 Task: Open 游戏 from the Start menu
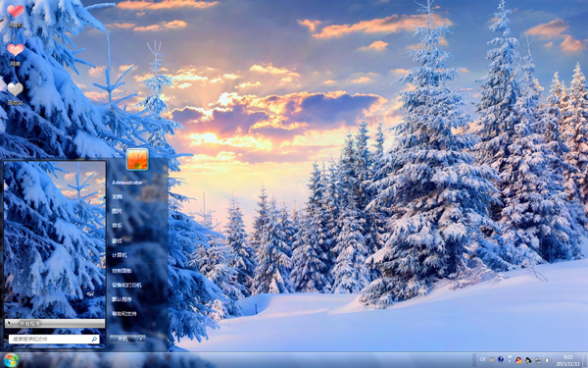117,240
